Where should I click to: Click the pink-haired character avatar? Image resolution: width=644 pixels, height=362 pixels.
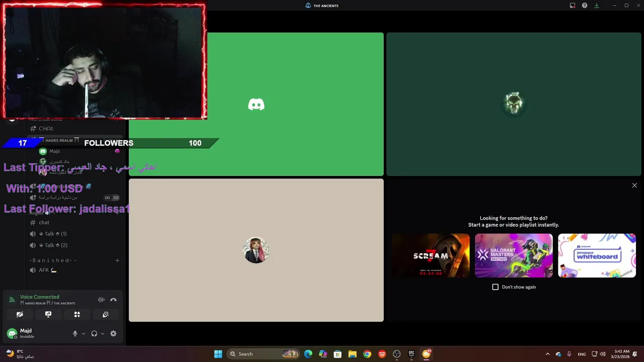pos(256,250)
